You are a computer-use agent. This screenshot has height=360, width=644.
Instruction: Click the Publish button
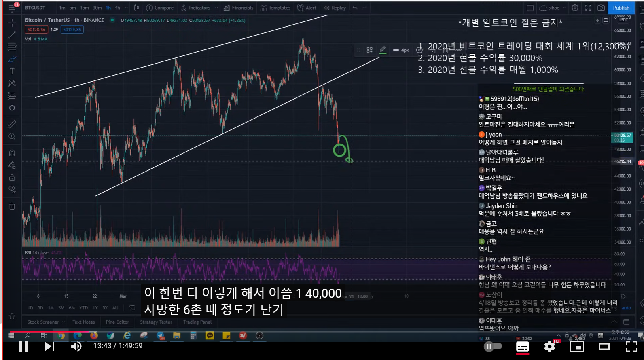pyautogui.click(x=621, y=8)
